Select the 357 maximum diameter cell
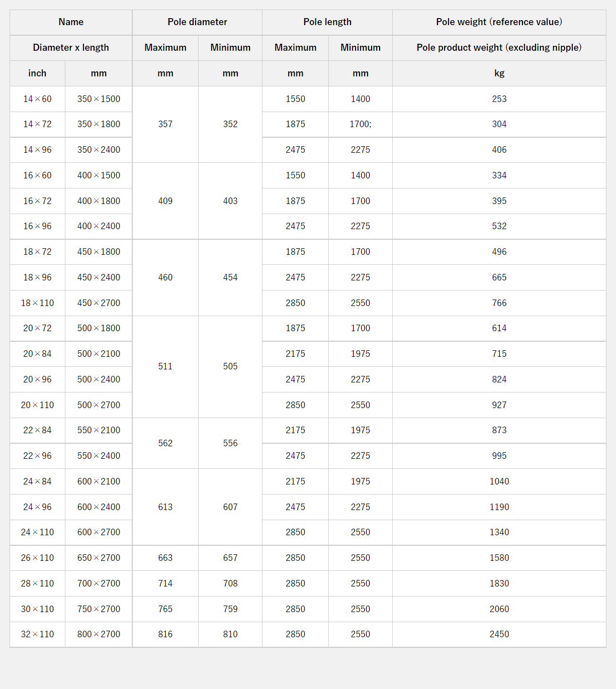616x689 pixels. tap(165, 124)
